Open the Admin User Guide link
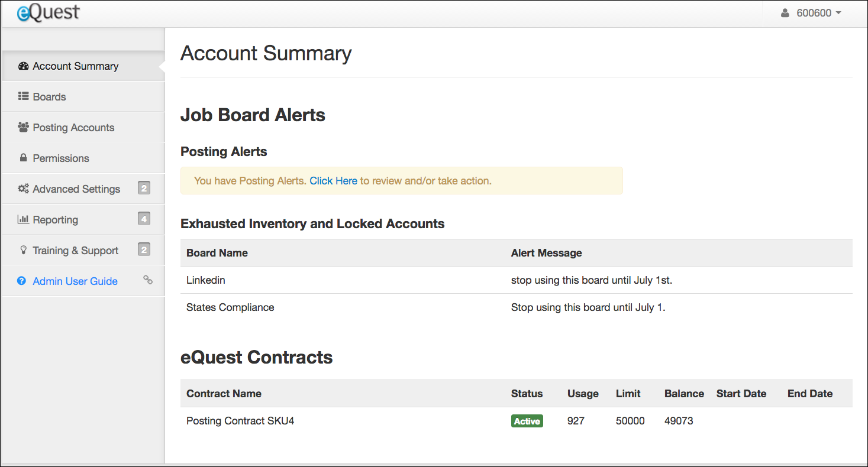This screenshot has width=868, height=467. [x=75, y=281]
